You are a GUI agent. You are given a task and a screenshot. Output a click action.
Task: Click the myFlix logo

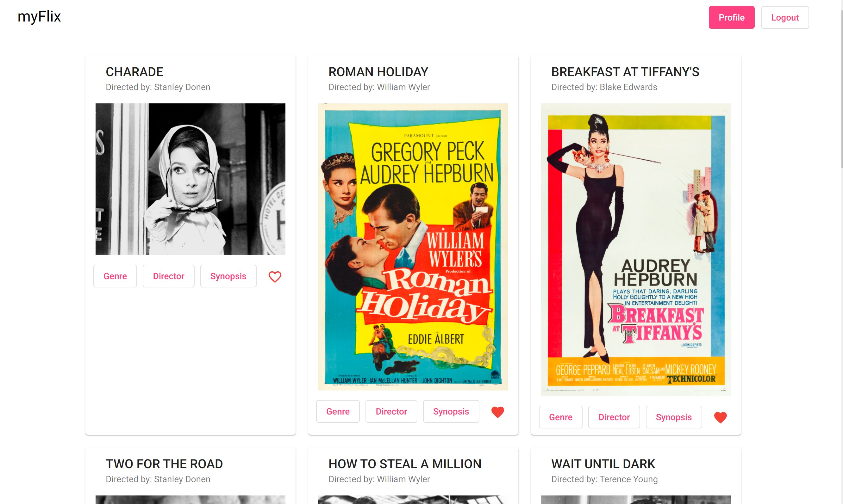(x=39, y=16)
